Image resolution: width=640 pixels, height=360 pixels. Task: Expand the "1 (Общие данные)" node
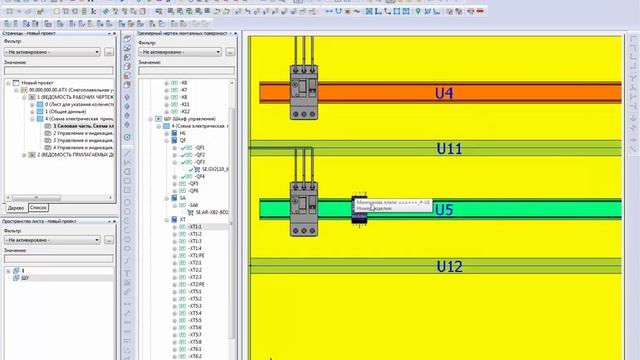pyautogui.click(x=32, y=112)
